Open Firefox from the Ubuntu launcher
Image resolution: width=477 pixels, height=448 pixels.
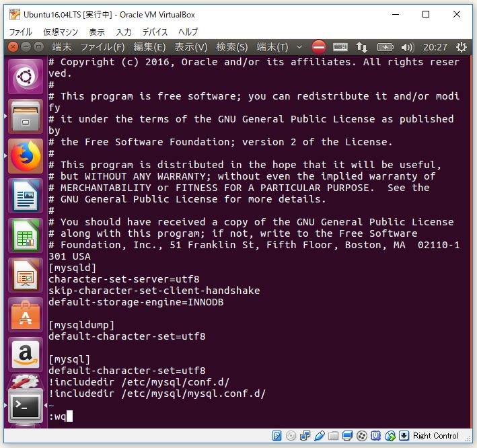[26, 156]
